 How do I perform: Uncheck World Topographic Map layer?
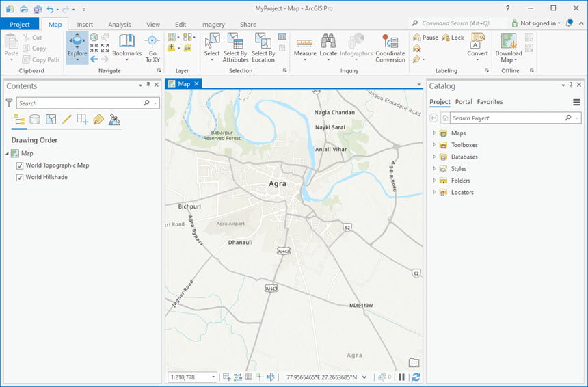click(x=20, y=165)
